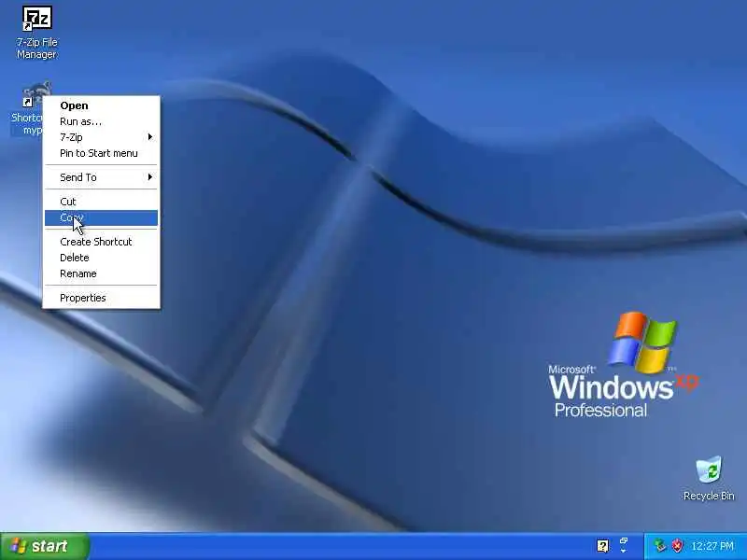This screenshot has width=747, height=560.
Task: Choose the highlighted Copy menu entry
Action: 101,217
